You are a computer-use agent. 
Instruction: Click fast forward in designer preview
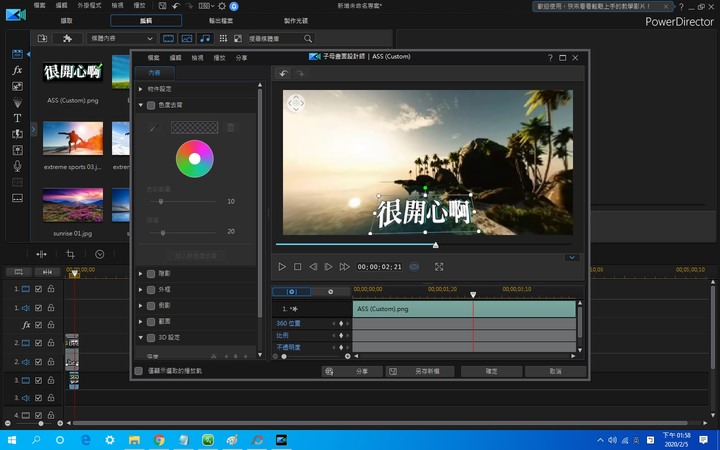(x=344, y=267)
